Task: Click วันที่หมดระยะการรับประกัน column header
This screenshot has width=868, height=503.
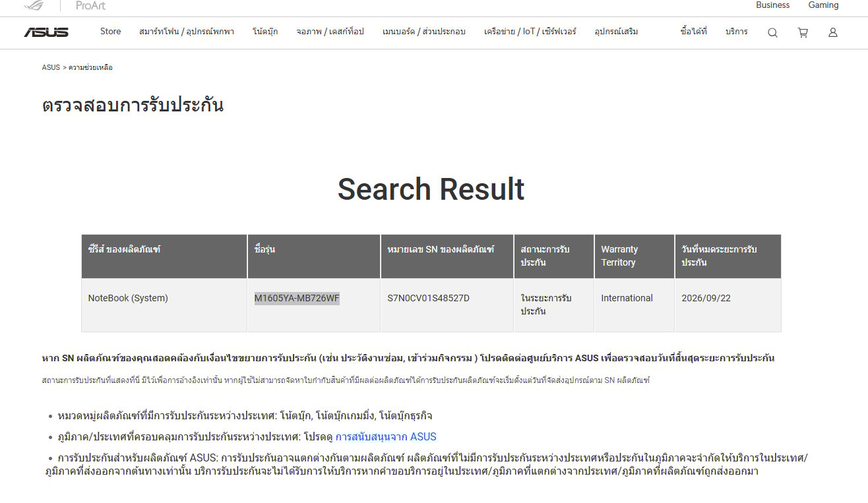Action: [x=728, y=256]
